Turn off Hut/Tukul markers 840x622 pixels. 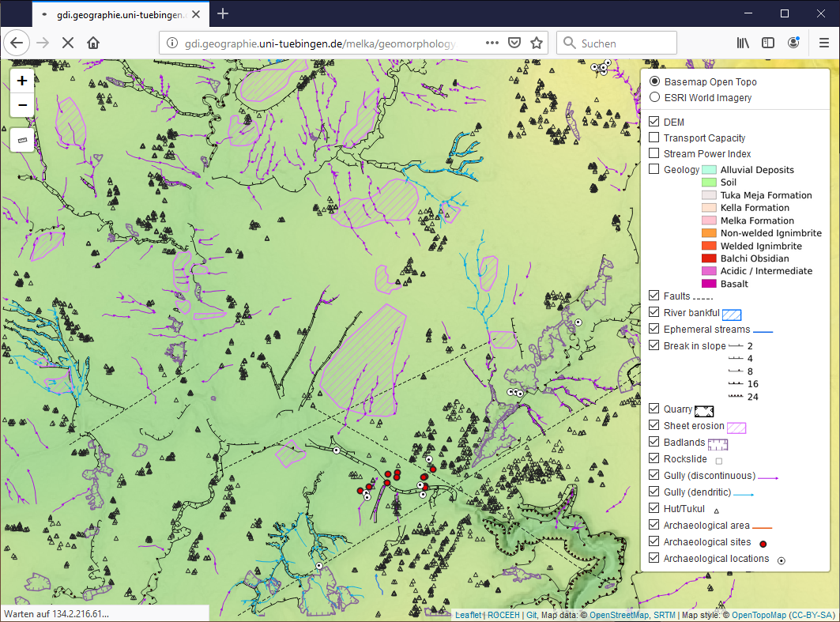pyautogui.click(x=654, y=508)
